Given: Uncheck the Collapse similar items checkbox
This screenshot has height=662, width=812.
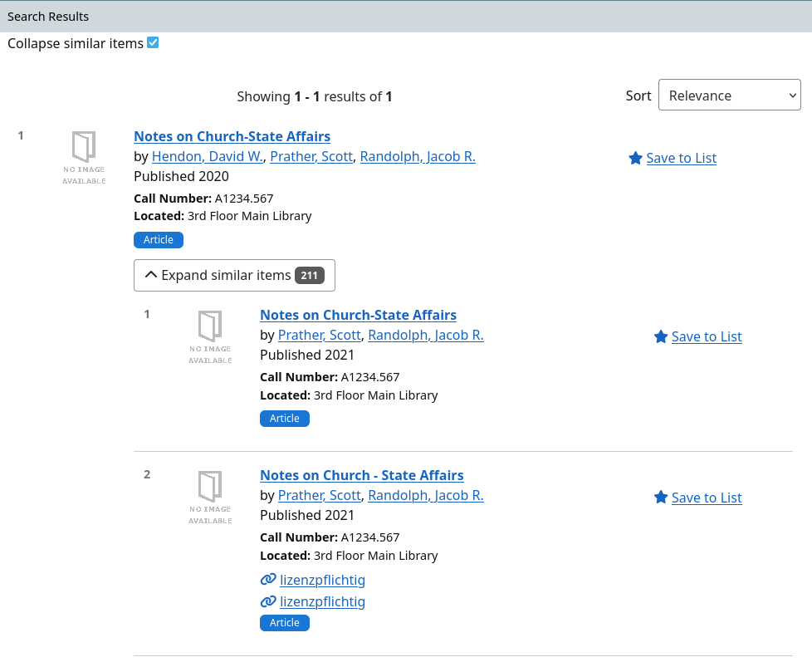Looking at the screenshot, I should coord(153,42).
